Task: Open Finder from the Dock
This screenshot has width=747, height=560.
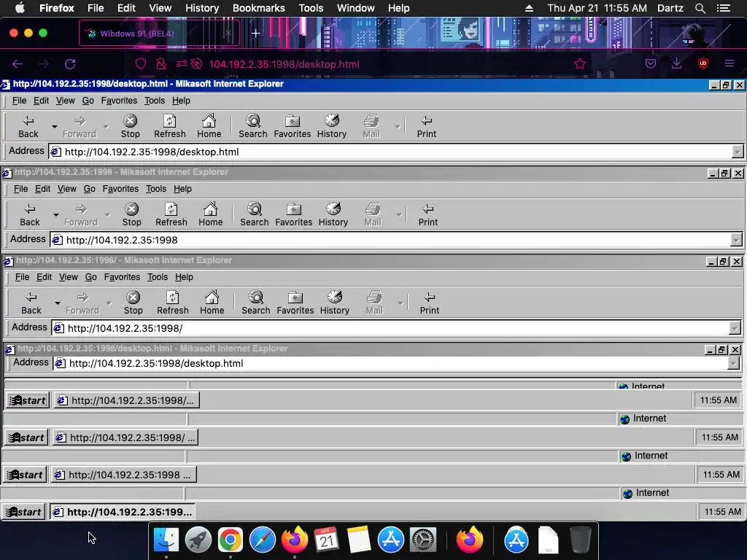Action: (166, 540)
